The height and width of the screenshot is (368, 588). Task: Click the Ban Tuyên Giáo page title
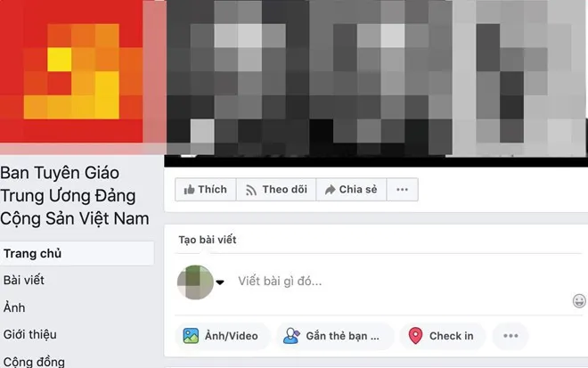[75, 195]
